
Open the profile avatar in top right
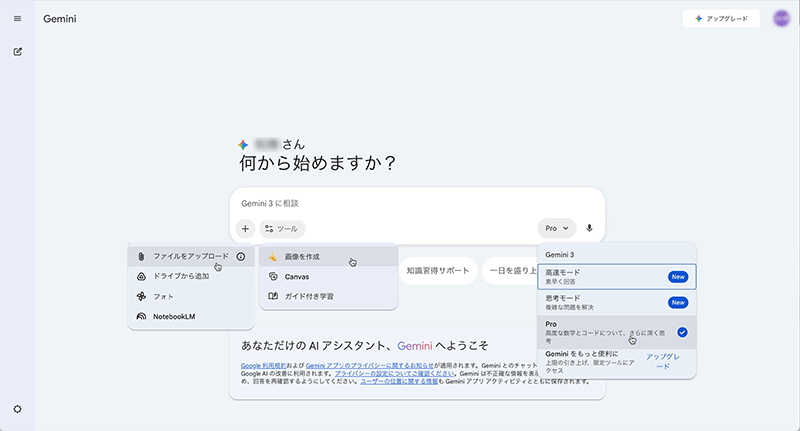coord(781,19)
